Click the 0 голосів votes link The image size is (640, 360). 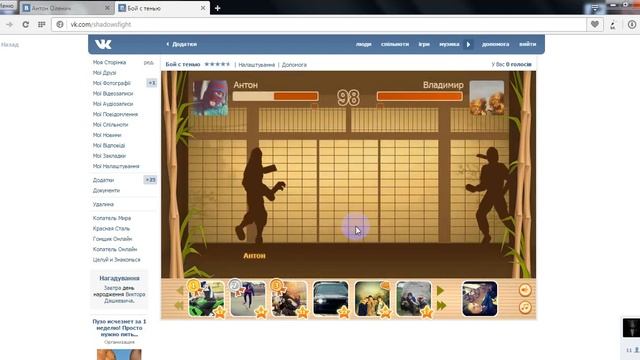pos(518,64)
